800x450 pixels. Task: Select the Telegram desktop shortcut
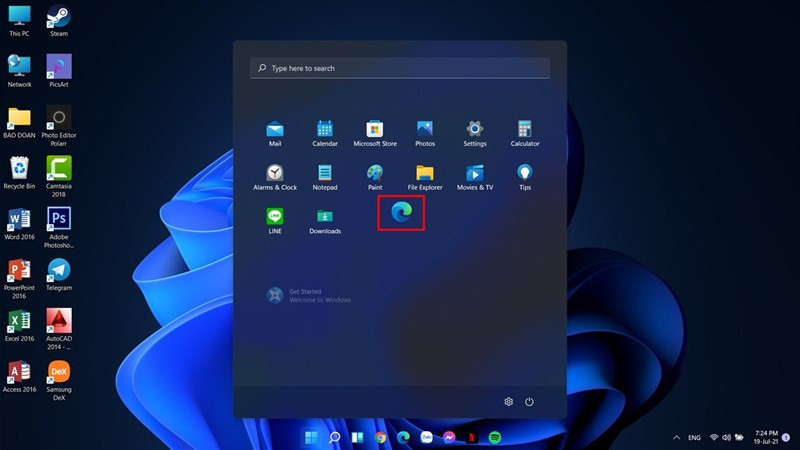pyautogui.click(x=59, y=275)
